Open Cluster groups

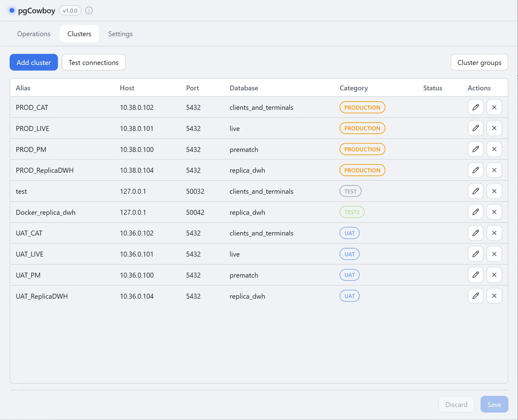[x=479, y=62]
